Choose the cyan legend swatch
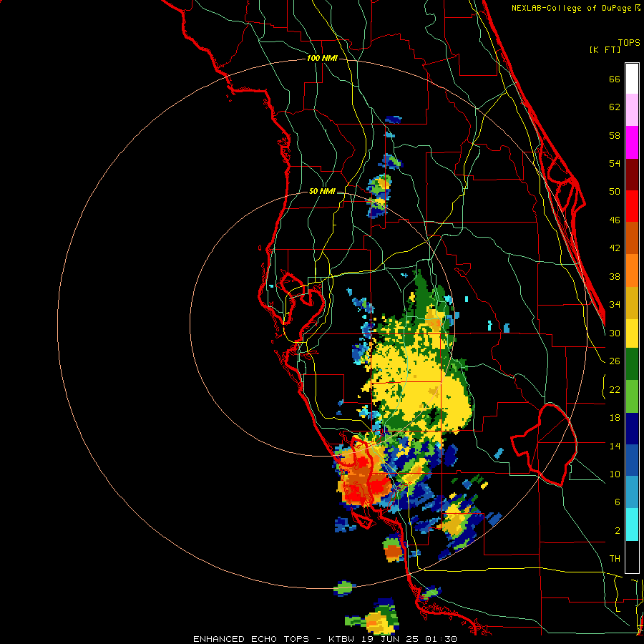This screenshot has height=644, width=644. pyautogui.click(x=632, y=525)
